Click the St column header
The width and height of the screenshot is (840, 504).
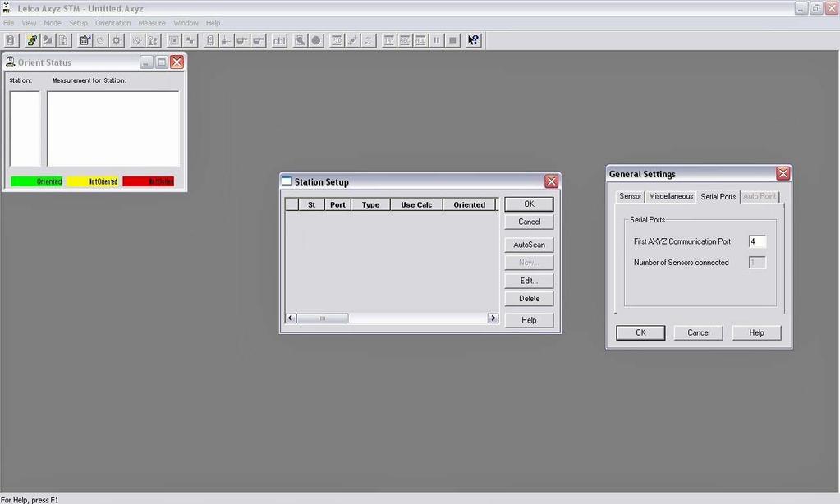tap(312, 204)
